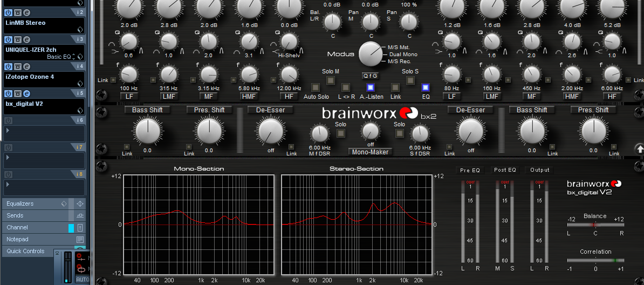Viewport: 644px width, 285px height.
Task: Bypass the UNIQUEL-IZER 2ch insert
Action: (18, 40)
